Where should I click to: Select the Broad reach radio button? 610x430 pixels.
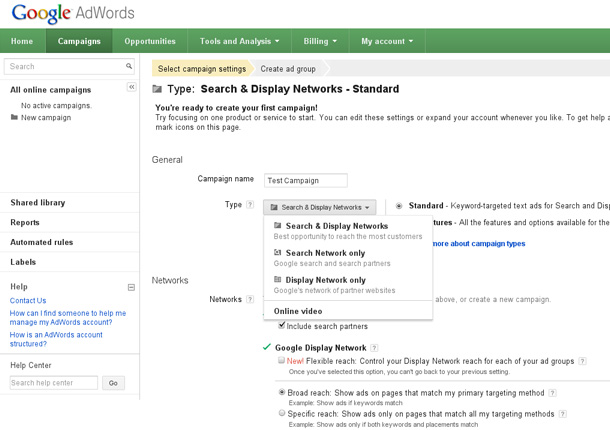tap(282, 392)
